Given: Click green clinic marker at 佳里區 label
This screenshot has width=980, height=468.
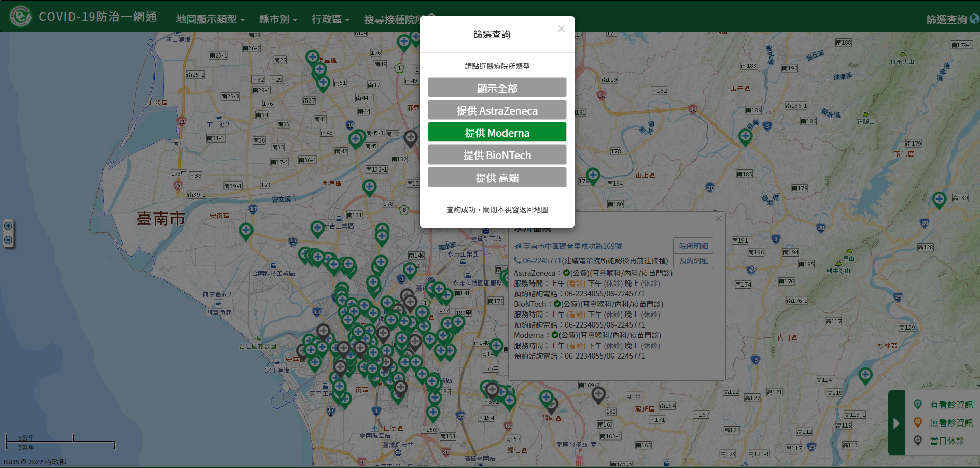Looking at the screenshot, I should (x=312, y=57).
